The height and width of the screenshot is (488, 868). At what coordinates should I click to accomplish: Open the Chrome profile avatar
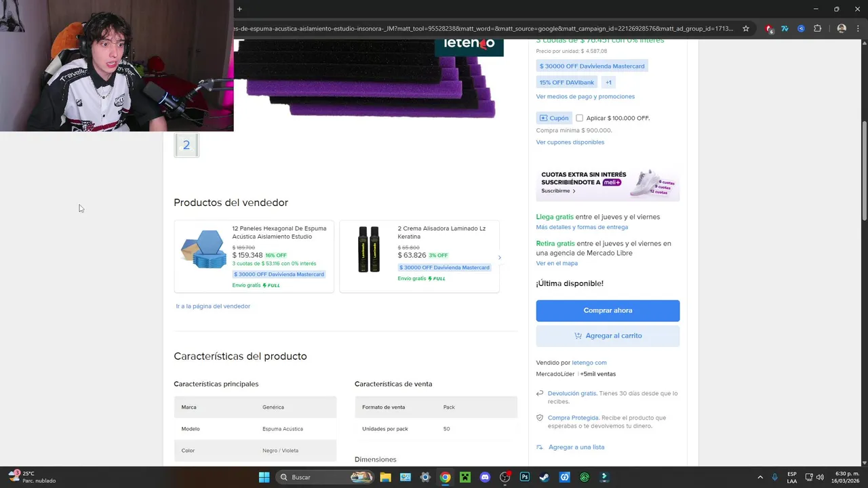click(842, 28)
